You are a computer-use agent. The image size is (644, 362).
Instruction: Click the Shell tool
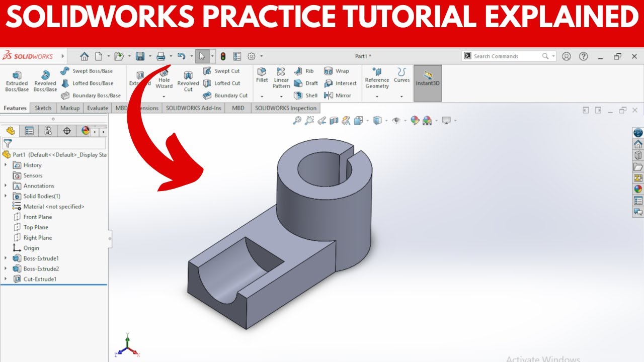tap(305, 95)
